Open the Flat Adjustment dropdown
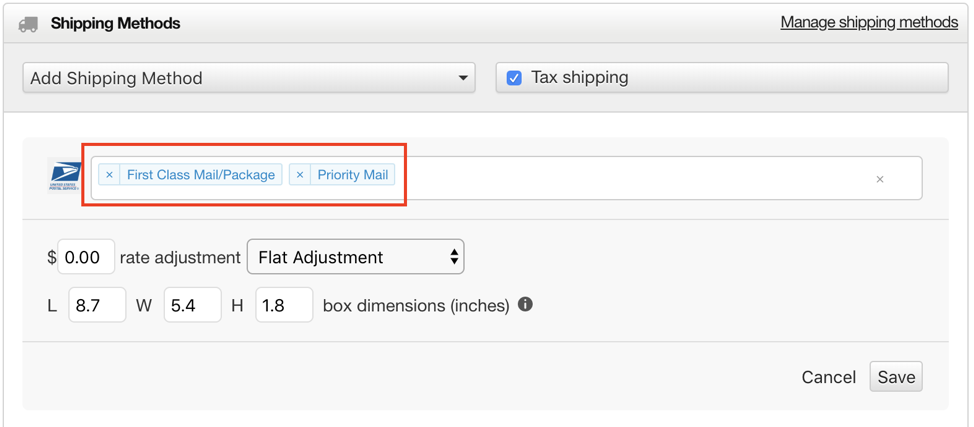 [355, 257]
